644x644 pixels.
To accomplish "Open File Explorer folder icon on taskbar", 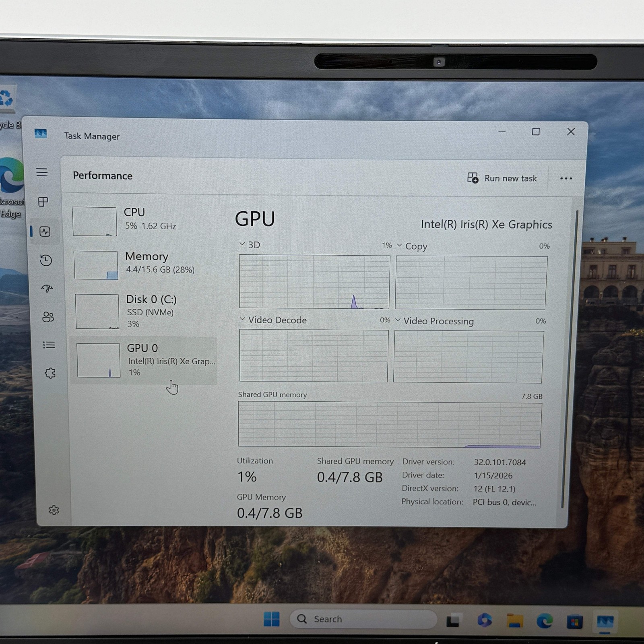I will [x=515, y=621].
